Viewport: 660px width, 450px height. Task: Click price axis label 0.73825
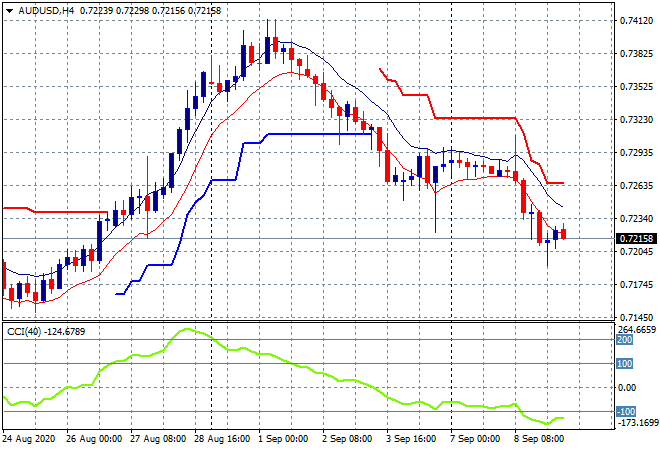[636, 53]
